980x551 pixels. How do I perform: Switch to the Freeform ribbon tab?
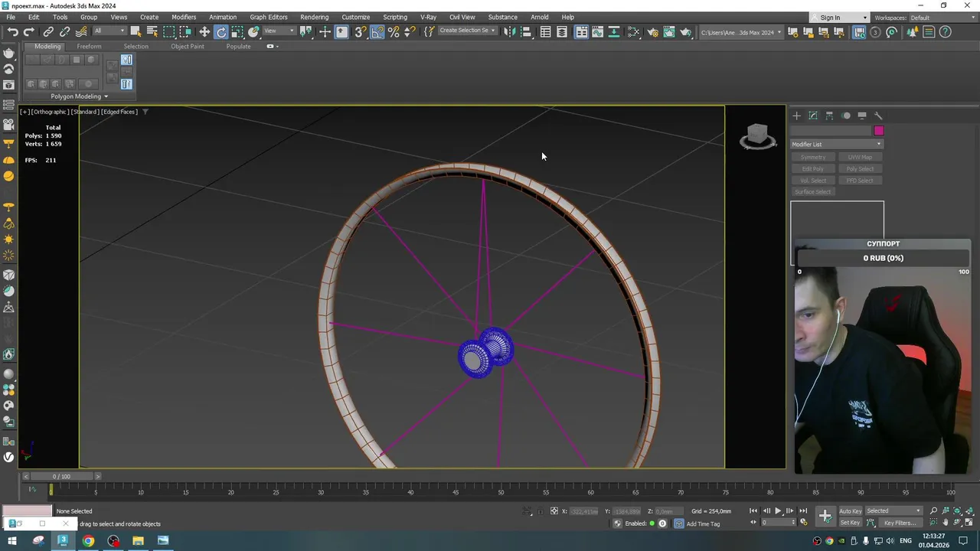[89, 46]
